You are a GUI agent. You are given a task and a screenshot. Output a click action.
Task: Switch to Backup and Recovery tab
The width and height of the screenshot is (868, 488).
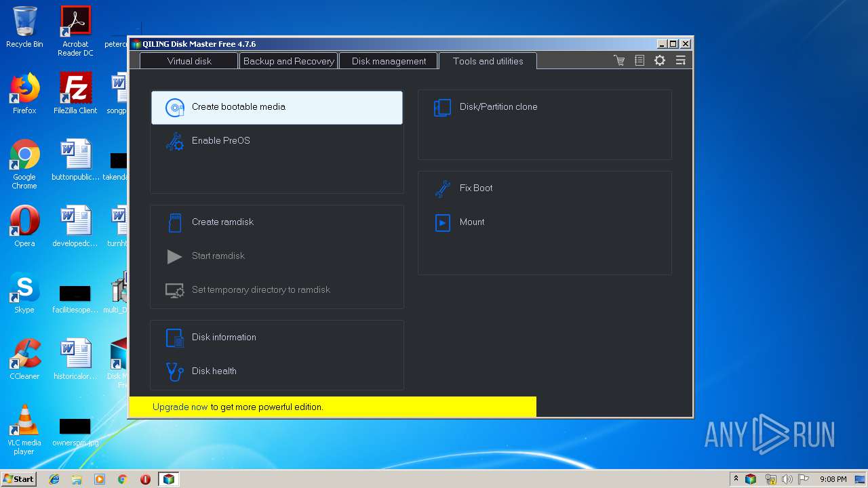[x=288, y=61]
